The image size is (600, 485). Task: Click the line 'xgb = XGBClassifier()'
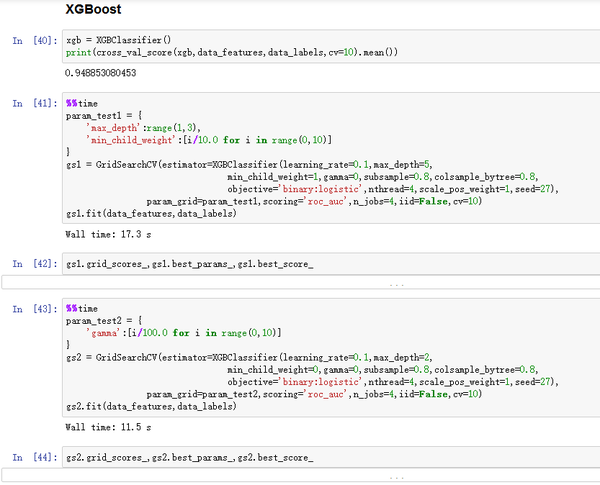(x=119, y=40)
